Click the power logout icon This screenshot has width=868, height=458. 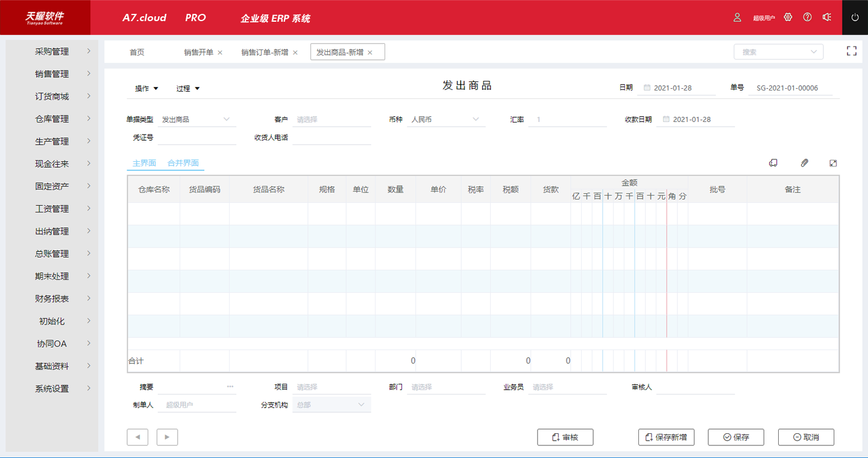(855, 17)
